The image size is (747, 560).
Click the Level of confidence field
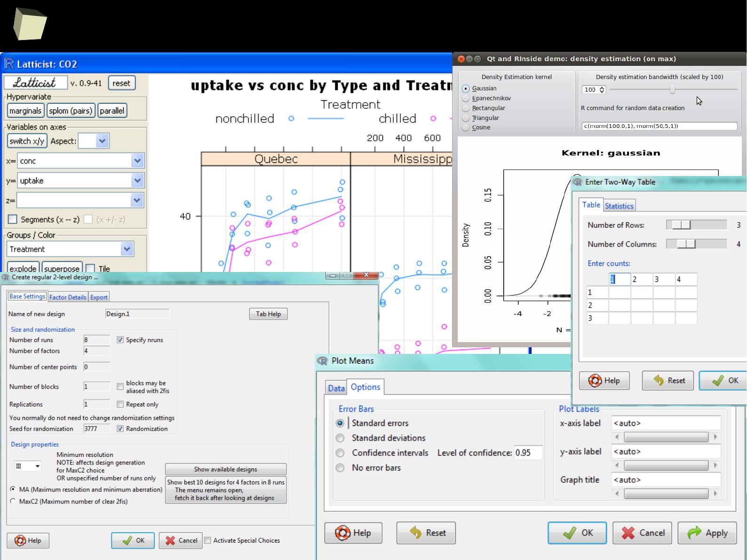(528, 453)
